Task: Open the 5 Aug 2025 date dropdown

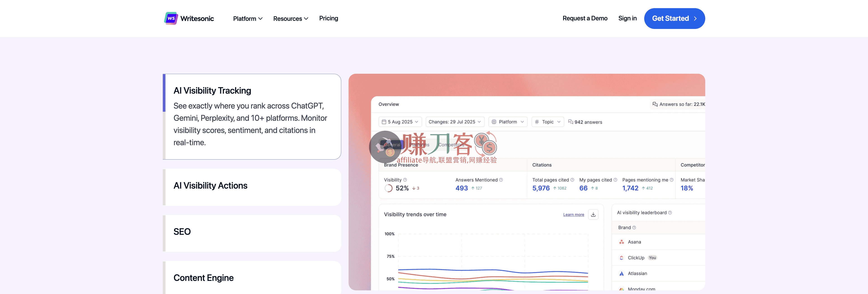Action: [x=400, y=122]
